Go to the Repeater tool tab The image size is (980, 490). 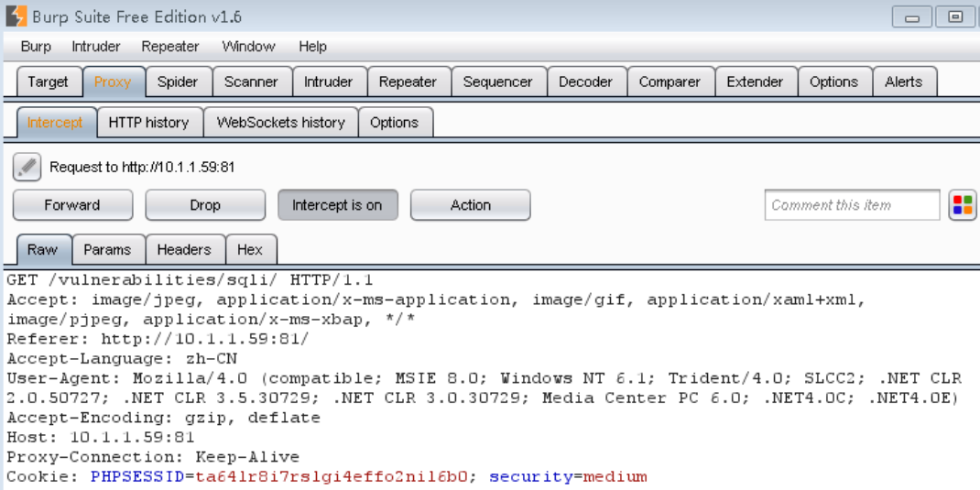pyautogui.click(x=408, y=82)
